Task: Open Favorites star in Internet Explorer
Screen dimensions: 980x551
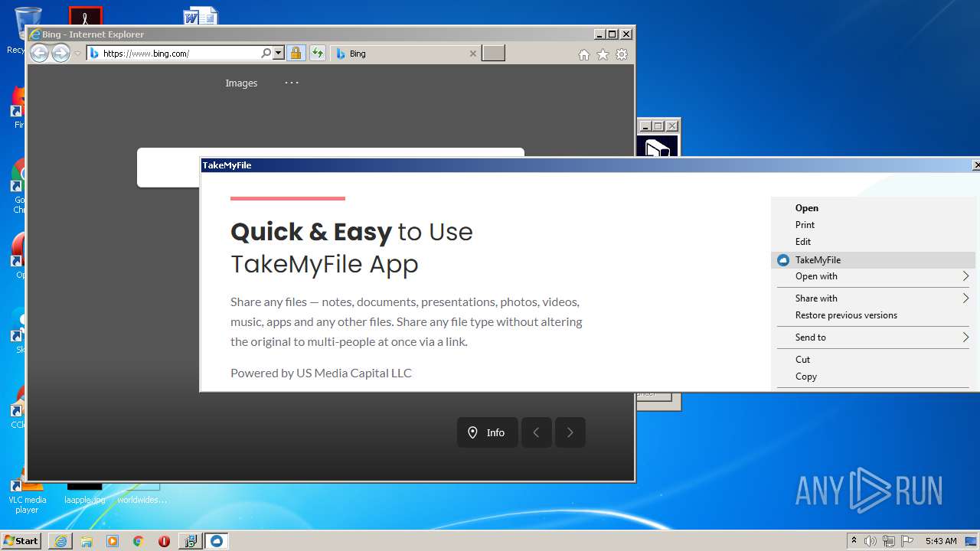Action: (x=603, y=54)
